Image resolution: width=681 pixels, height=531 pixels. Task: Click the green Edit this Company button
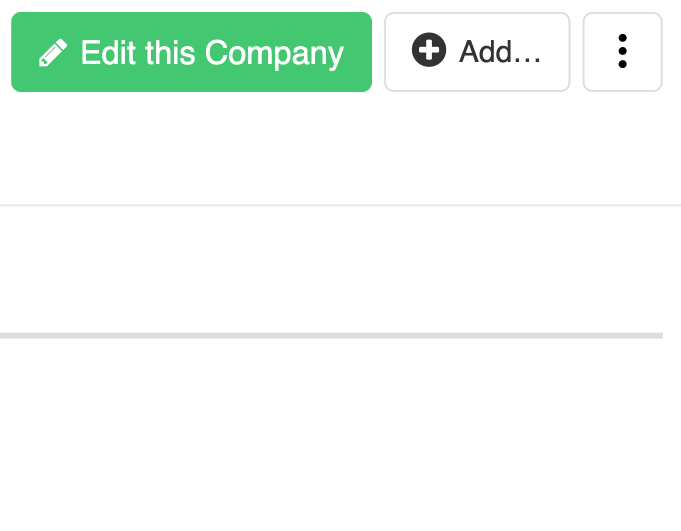point(192,52)
